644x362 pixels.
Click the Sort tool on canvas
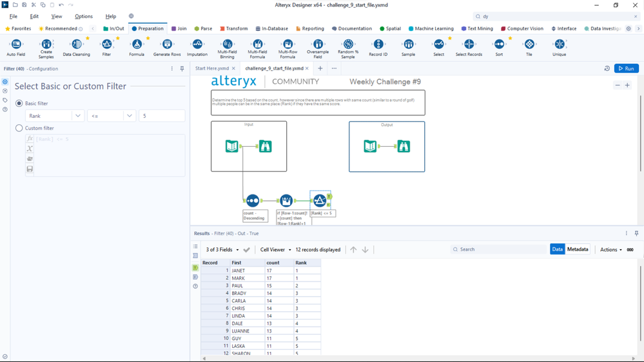pos(253,201)
